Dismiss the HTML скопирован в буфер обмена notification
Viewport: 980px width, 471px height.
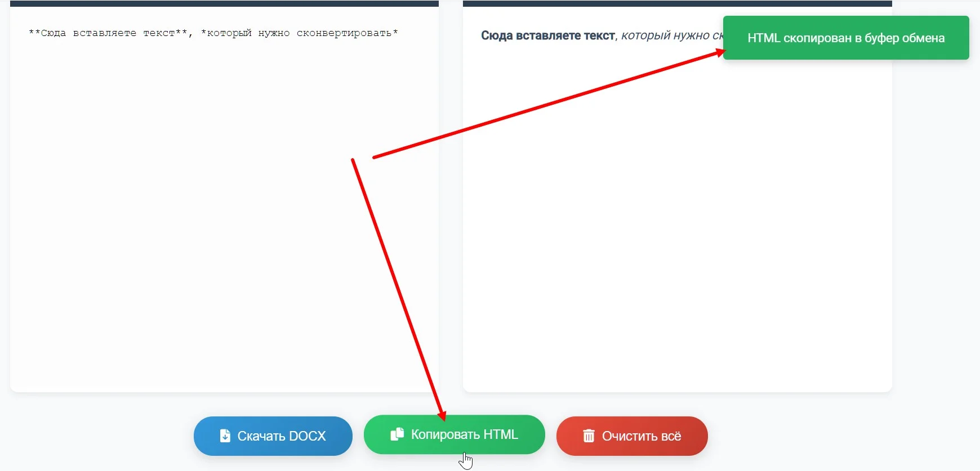click(846, 38)
